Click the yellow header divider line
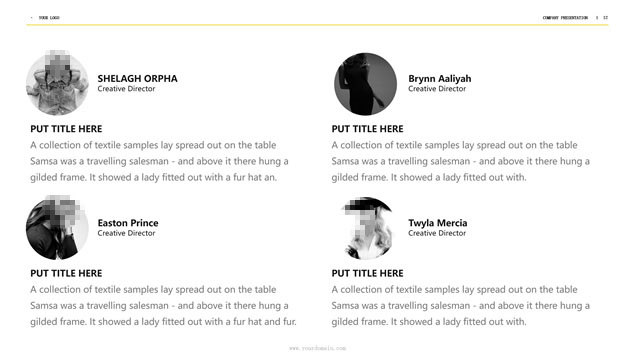Image resolution: width=635 pixels, height=361 pixels. [318, 25]
